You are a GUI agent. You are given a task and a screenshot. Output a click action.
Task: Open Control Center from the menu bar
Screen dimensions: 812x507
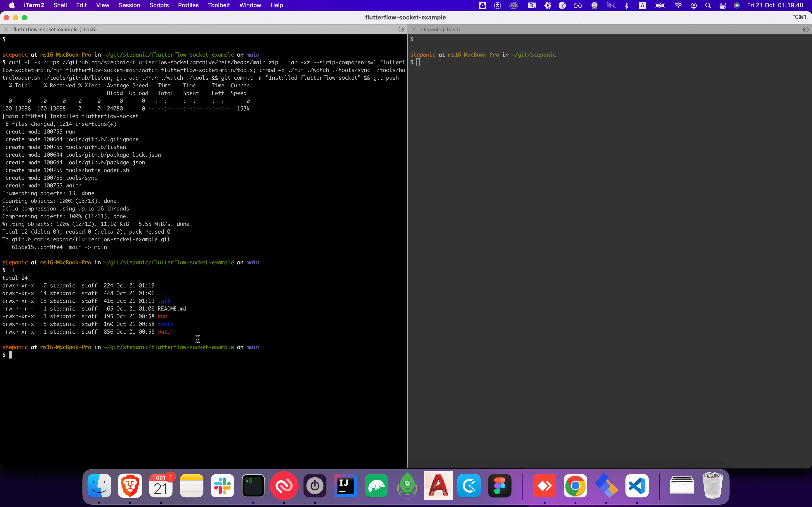[x=723, y=5]
